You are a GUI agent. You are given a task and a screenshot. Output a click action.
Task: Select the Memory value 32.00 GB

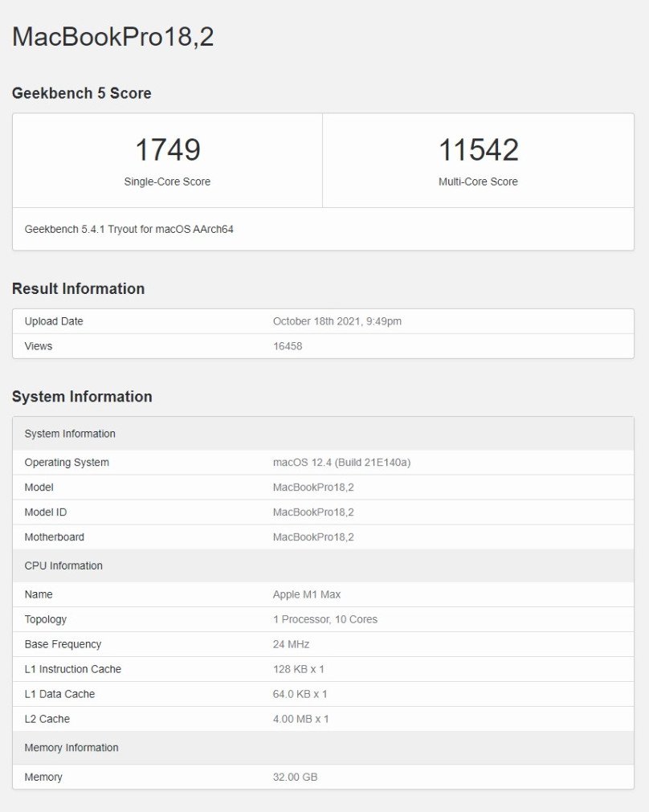(296, 777)
